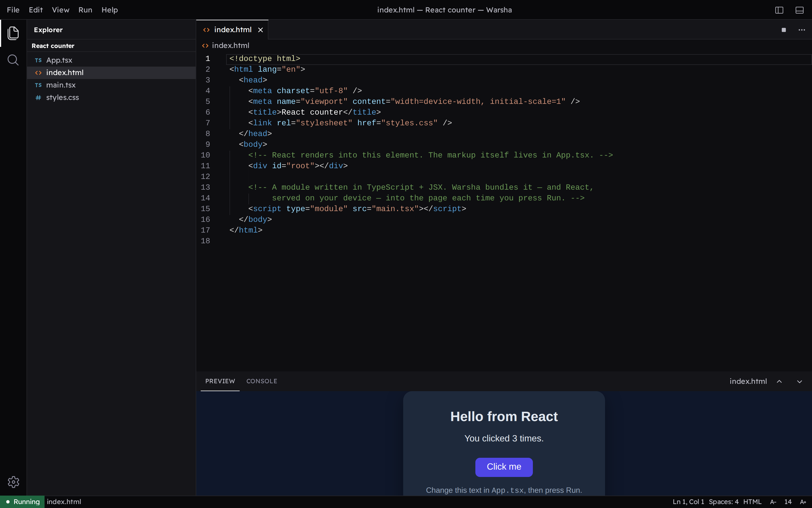The width and height of the screenshot is (812, 508).
Task: Open the Spaces: 4 indentation setting
Action: (723, 502)
